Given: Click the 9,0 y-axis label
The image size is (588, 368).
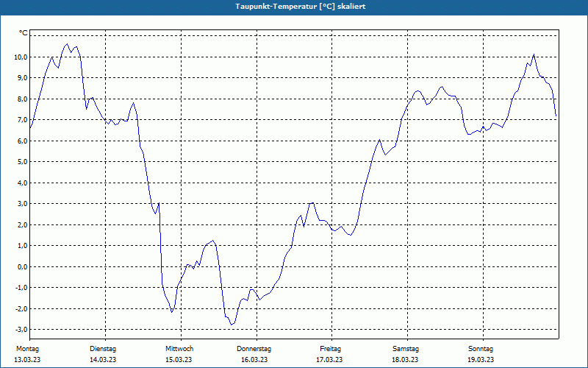Looking at the screenshot, I should (x=22, y=78).
